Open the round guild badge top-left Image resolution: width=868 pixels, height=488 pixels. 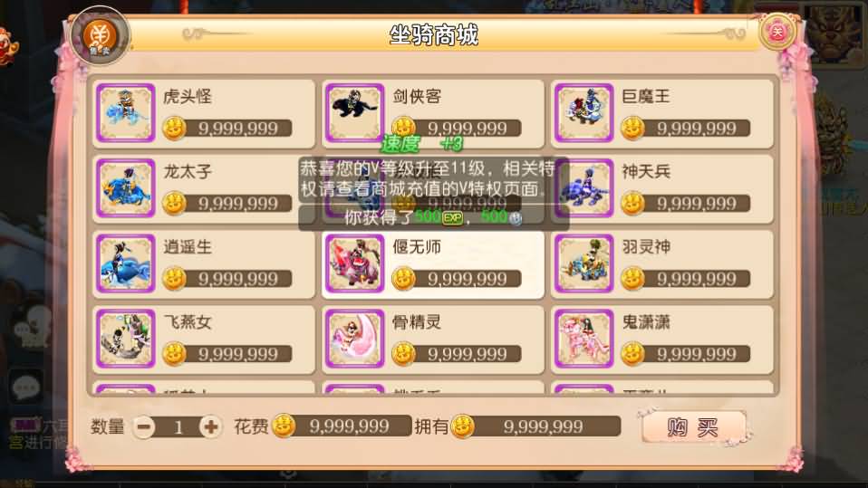tap(101, 36)
